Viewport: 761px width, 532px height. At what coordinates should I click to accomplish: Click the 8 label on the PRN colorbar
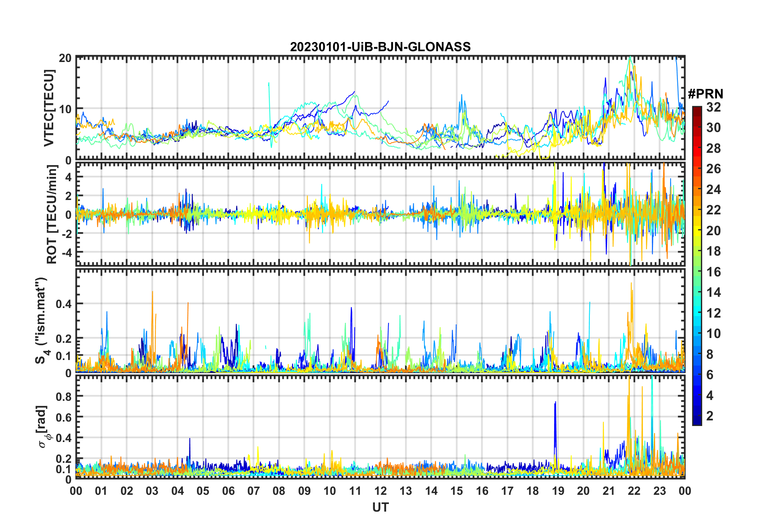[x=710, y=354]
